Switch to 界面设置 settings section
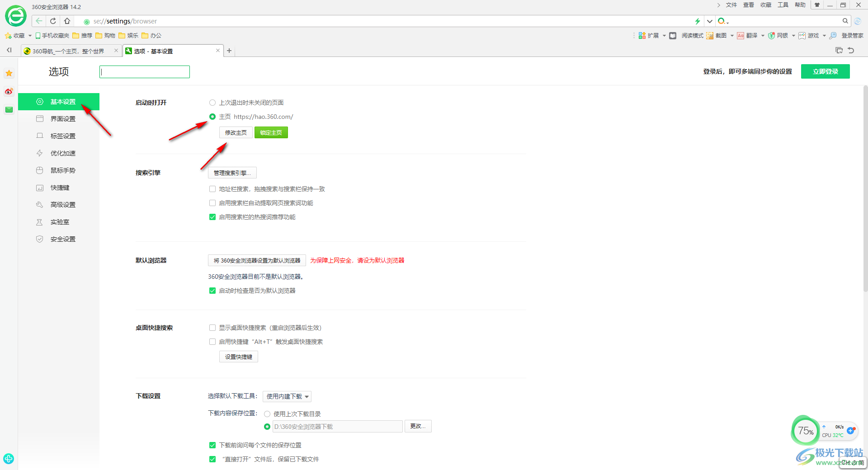This screenshot has width=868, height=470. [59, 119]
